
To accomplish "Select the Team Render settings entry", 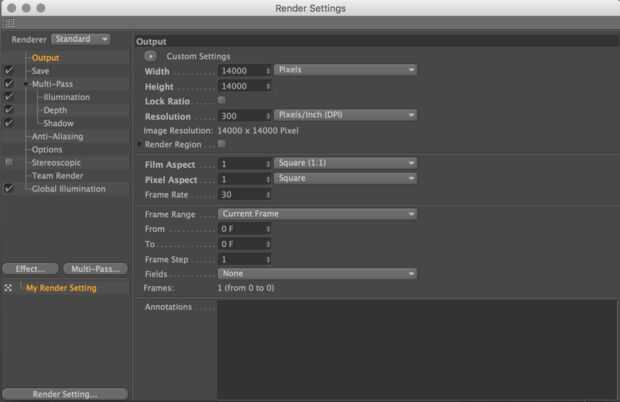I will pyautogui.click(x=58, y=176).
